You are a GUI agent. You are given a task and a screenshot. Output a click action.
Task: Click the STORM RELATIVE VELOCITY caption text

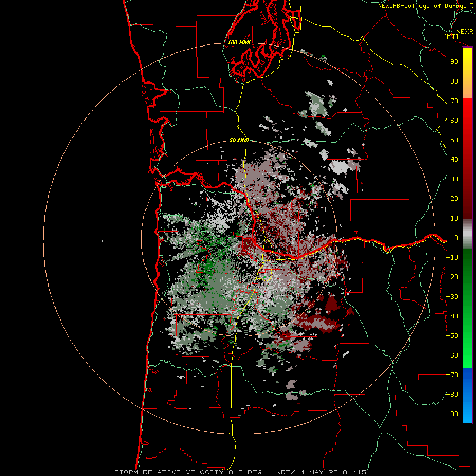point(169,472)
